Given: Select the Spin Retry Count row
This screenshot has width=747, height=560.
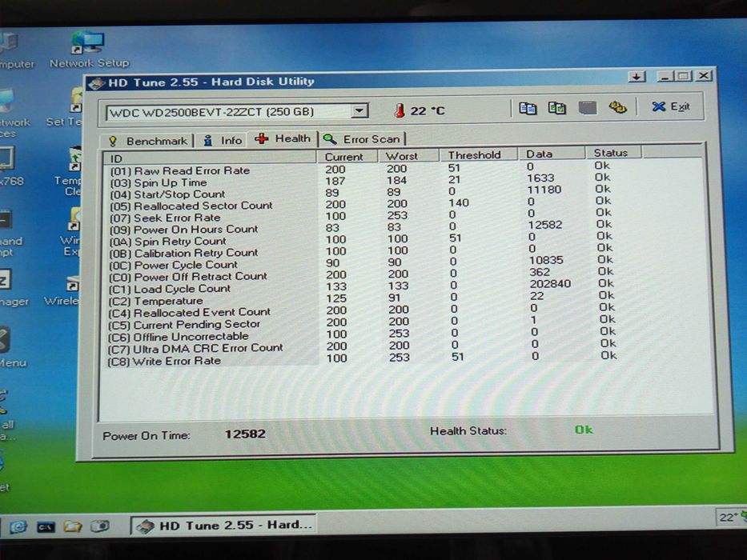Looking at the screenshot, I should 362,240.
